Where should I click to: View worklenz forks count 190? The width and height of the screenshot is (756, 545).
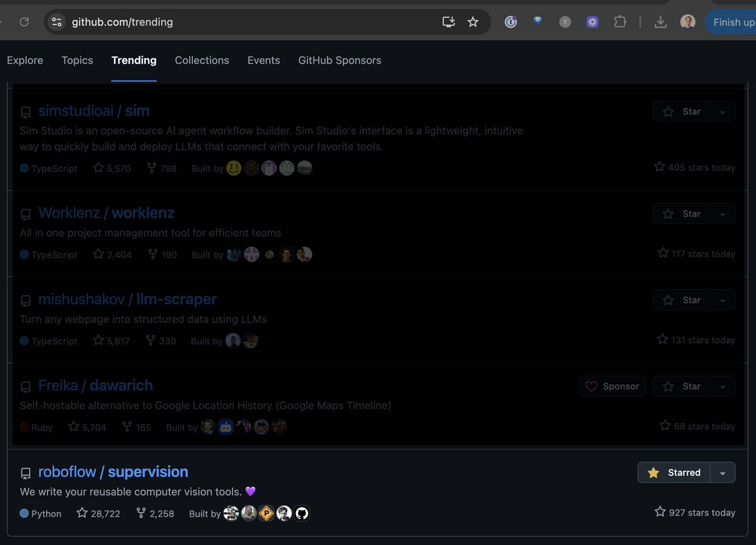pyautogui.click(x=162, y=255)
